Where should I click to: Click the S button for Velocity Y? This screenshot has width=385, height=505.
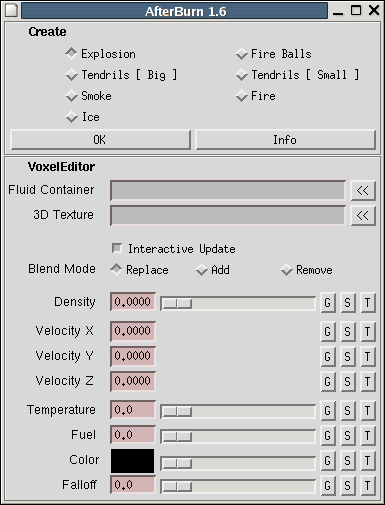coord(348,357)
